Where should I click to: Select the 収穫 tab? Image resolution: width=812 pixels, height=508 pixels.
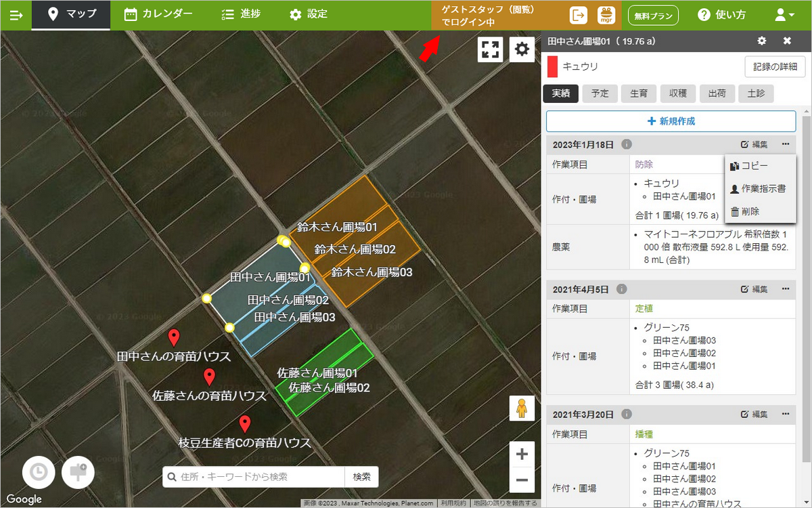pyautogui.click(x=678, y=94)
